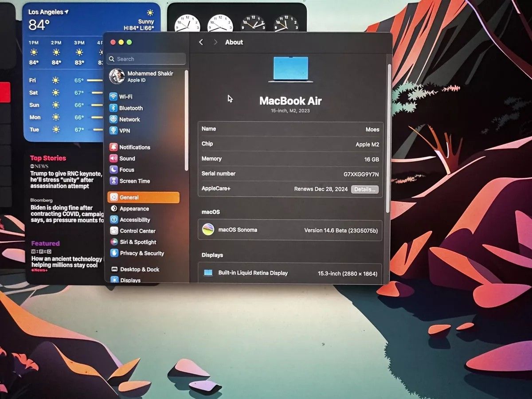Click the About pane vertical scrollbar

389,137
